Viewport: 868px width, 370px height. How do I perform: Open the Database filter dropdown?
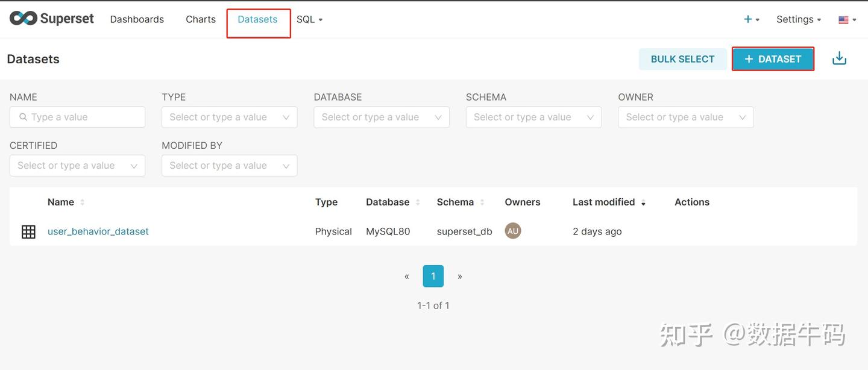pyautogui.click(x=381, y=117)
